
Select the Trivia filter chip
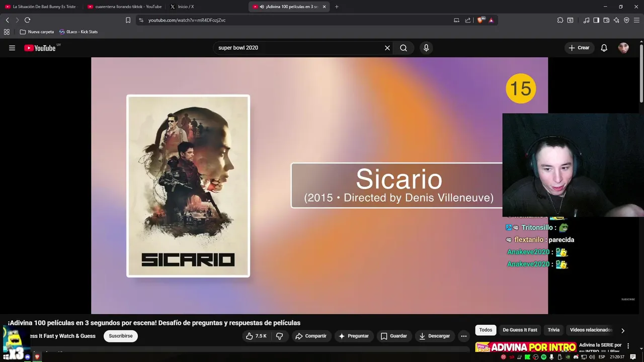click(553, 330)
